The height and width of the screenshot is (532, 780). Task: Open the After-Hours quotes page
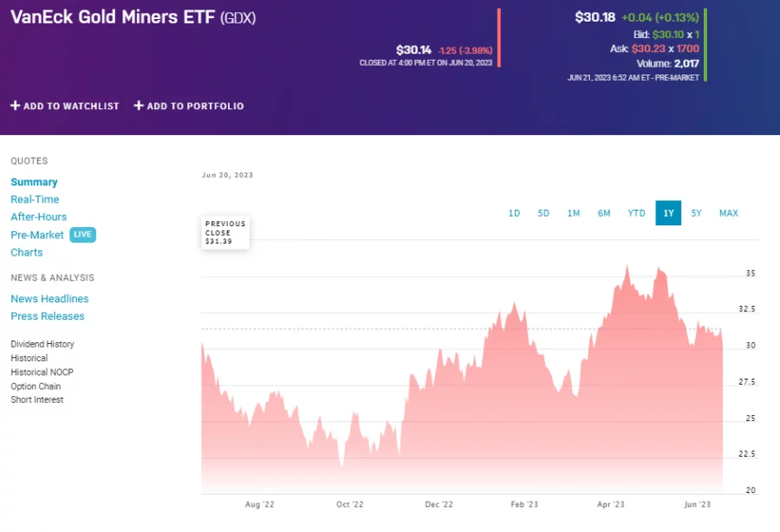point(38,217)
